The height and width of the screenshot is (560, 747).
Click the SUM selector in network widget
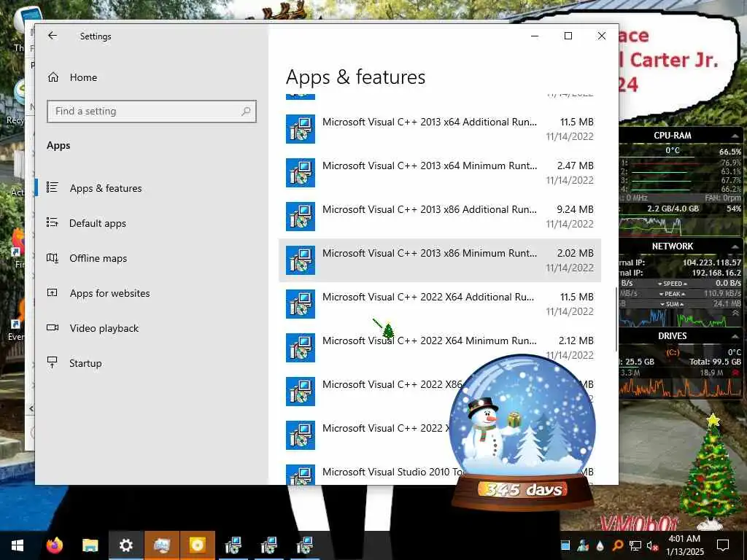pyautogui.click(x=672, y=304)
